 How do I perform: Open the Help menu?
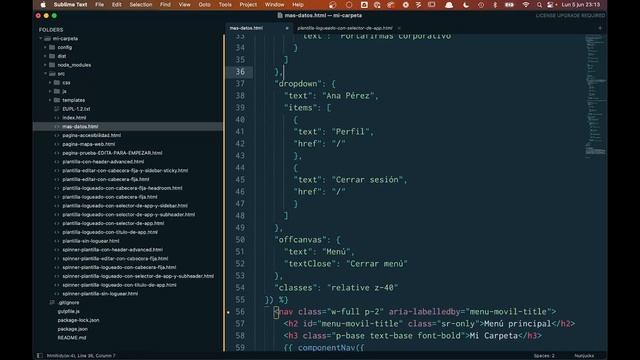(298, 5)
